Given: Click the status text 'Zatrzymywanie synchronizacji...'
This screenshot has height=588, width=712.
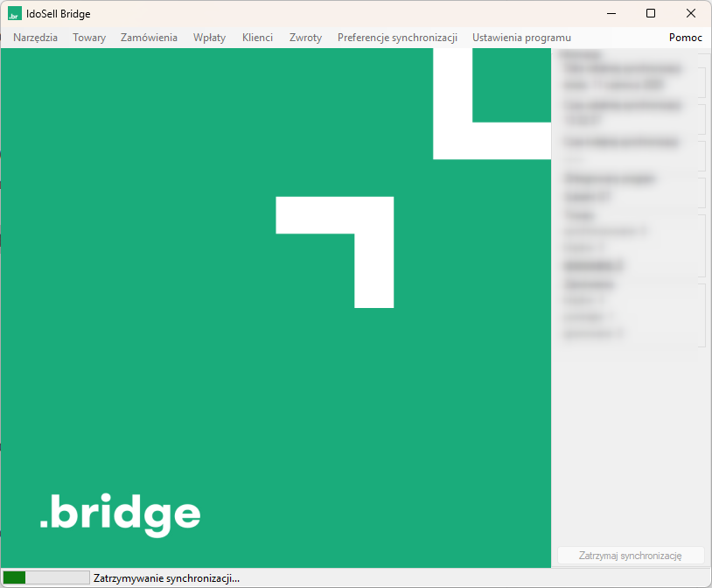Looking at the screenshot, I should 166,578.
